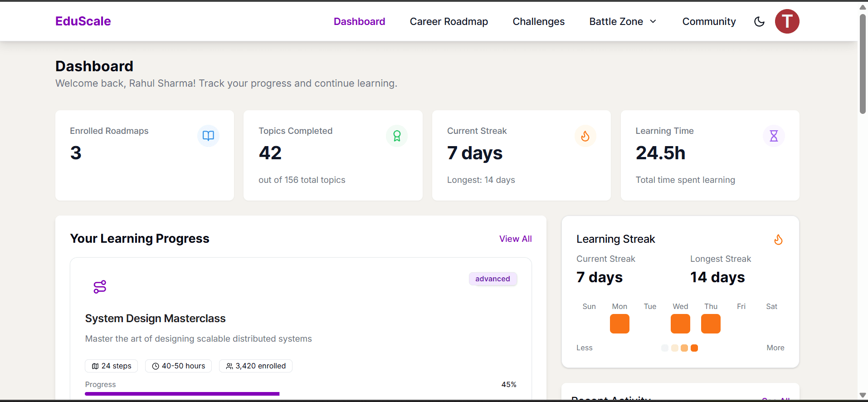This screenshot has height=402, width=868.
Task: Open System Design Masterclass title
Action: [155, 319]
